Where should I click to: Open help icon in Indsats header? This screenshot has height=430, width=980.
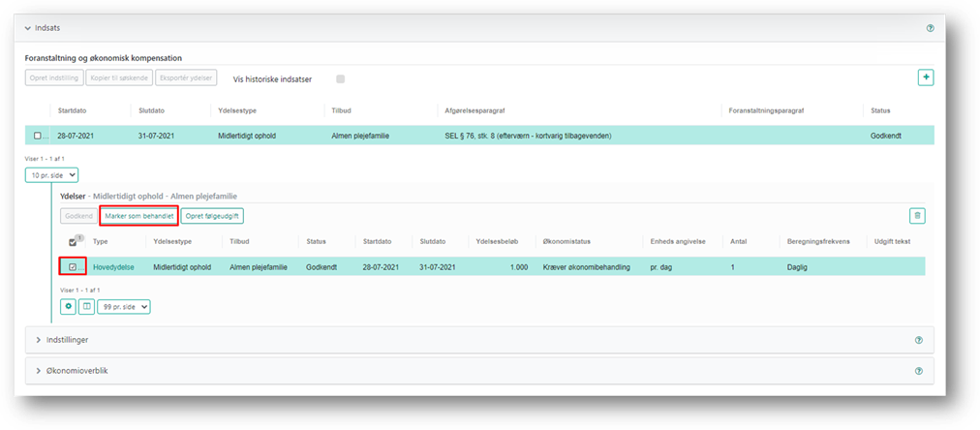930,29
